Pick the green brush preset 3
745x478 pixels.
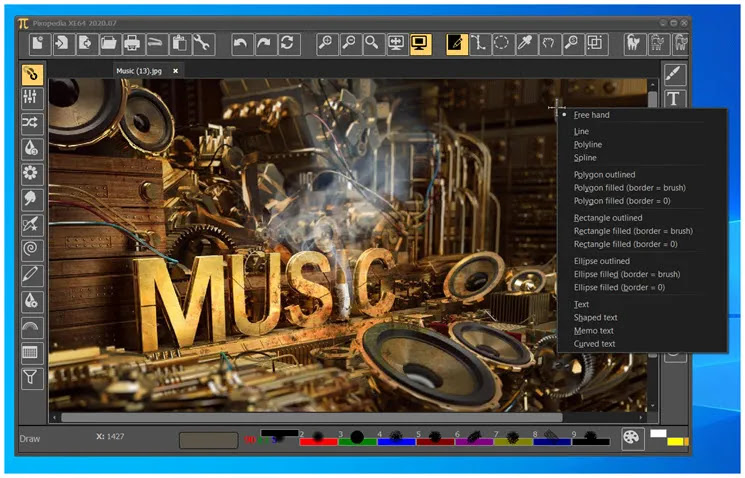(x=357, y=438)
